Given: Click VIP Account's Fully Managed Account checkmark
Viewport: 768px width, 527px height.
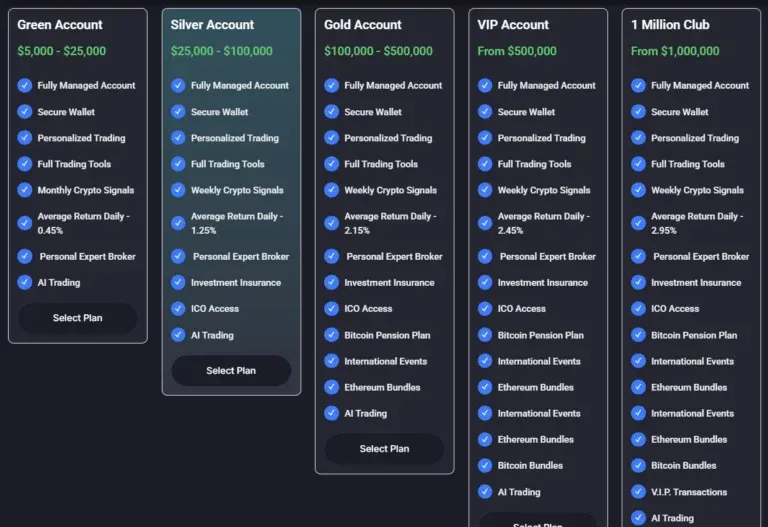Looking at the screenshot, I should [485, 85].
